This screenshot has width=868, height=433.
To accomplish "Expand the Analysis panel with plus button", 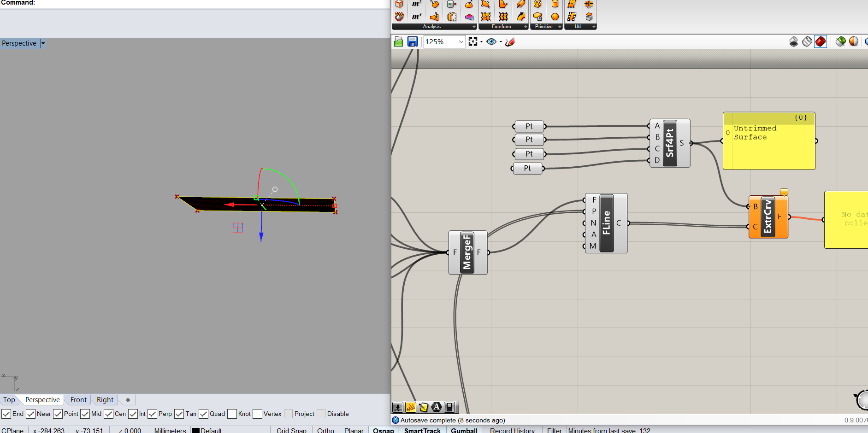I will [474, 27].
